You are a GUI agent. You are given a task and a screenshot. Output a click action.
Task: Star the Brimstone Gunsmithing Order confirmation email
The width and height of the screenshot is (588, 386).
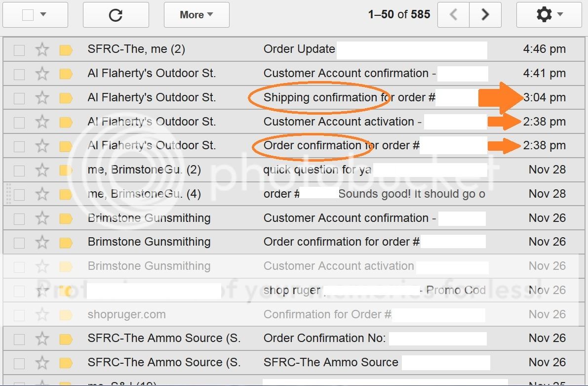point(42,242)
